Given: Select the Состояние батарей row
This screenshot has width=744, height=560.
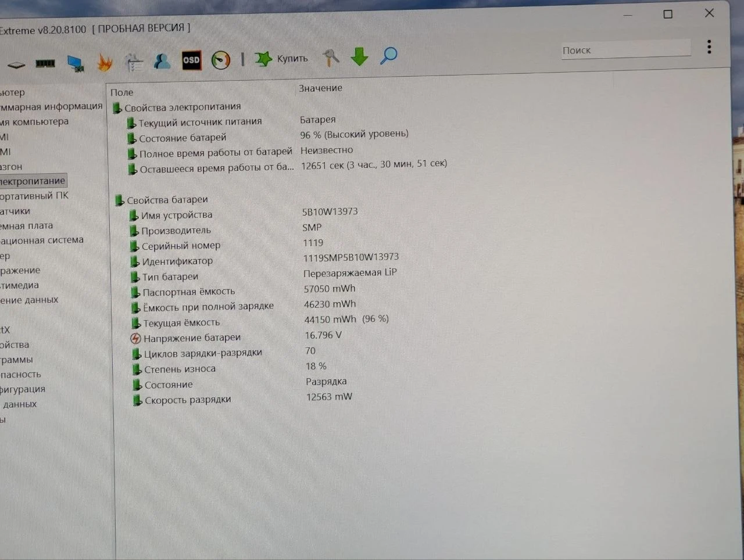Looking at the screenshot, I should [x=268, y=136].
